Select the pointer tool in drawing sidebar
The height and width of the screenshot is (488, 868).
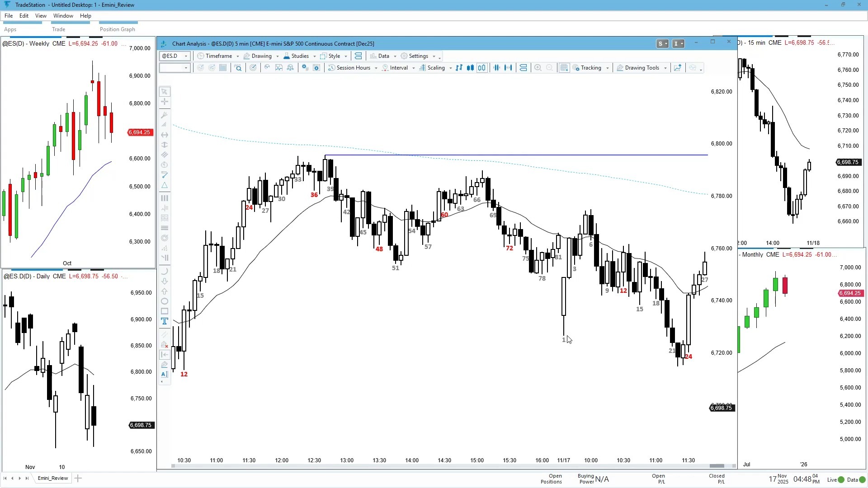pyautogui.click(x=165, y=92)
